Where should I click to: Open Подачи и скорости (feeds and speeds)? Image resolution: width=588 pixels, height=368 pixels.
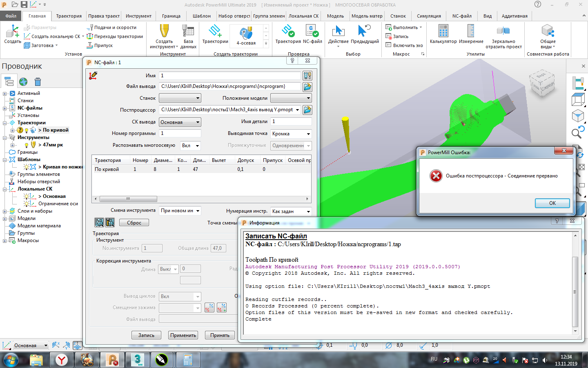pos(111,27)
